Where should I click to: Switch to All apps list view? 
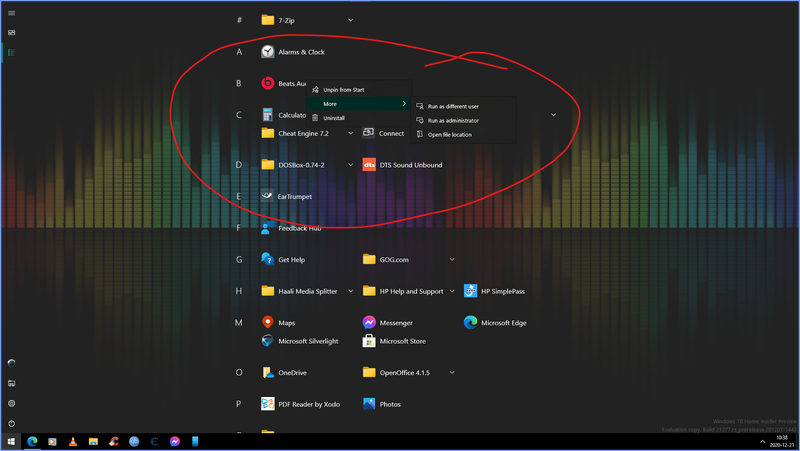point(11,53)
